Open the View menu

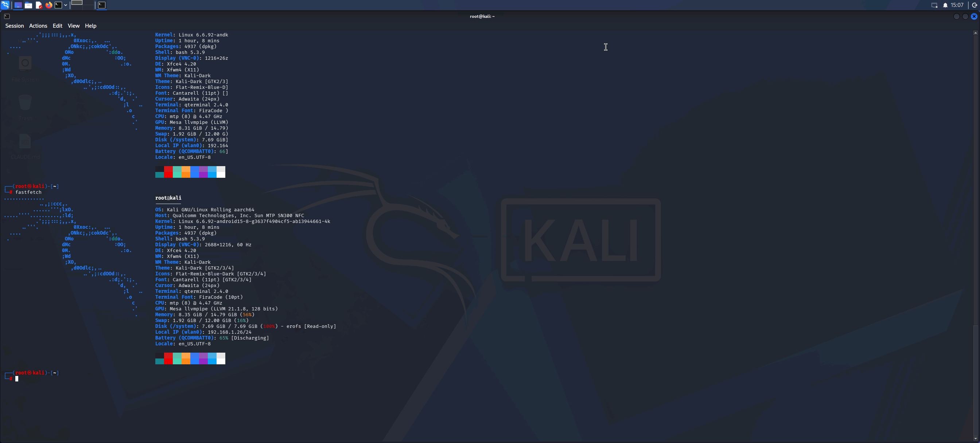point(73,26)
